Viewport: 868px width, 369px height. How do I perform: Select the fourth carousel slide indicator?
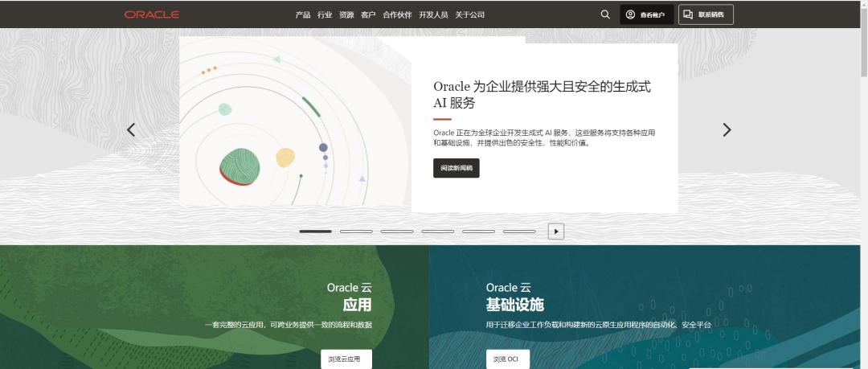coord(438,232)
